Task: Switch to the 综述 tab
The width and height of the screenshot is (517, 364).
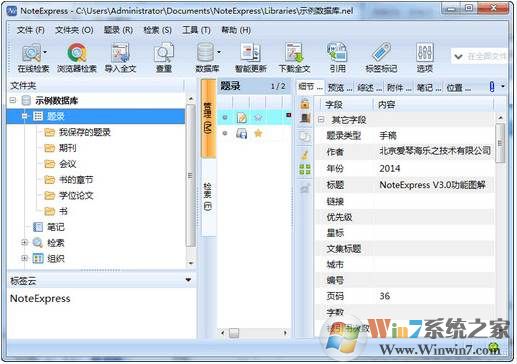Action: click(x=369, y=87)
